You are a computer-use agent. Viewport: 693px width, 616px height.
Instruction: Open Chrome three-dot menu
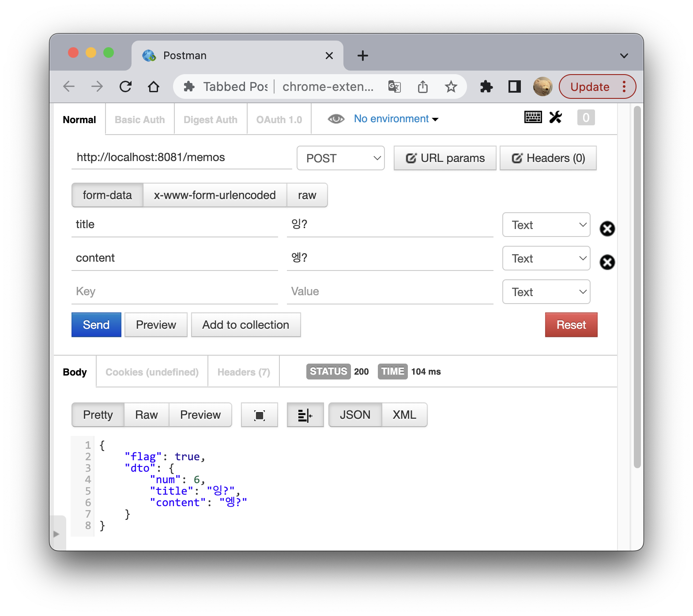click(624, 86)
